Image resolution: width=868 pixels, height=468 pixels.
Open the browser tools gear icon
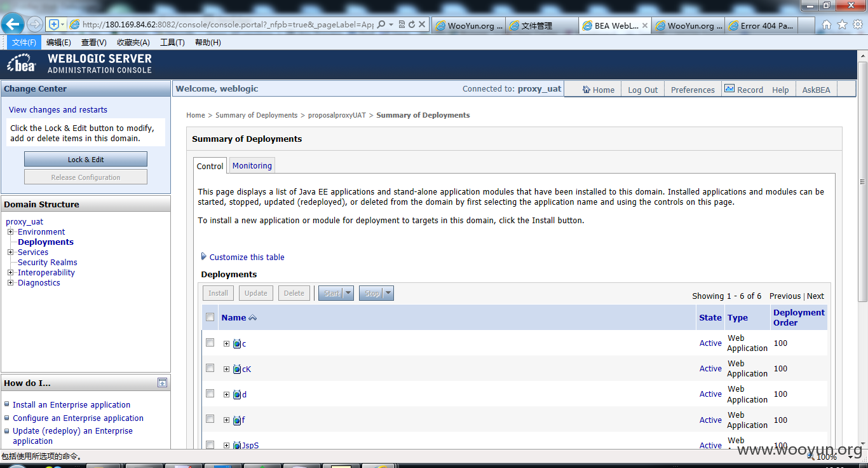pyautogui.click(x=858, y=25)
